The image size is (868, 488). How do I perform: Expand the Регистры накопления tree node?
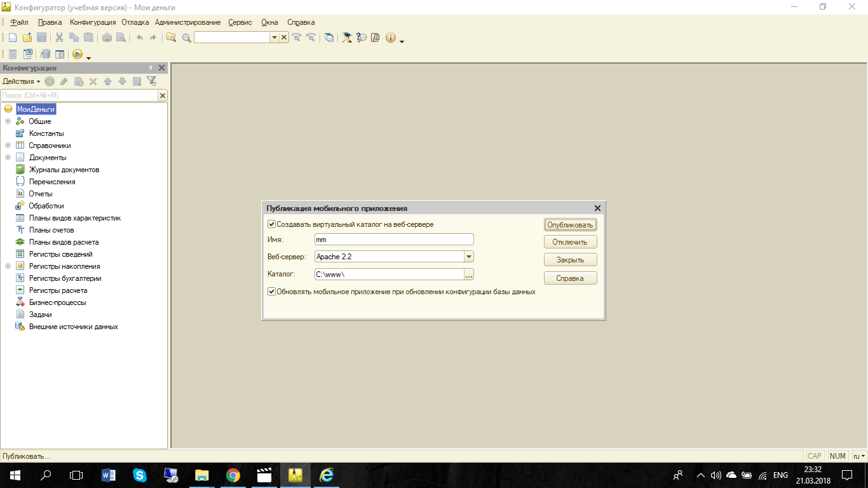(8, 266)
